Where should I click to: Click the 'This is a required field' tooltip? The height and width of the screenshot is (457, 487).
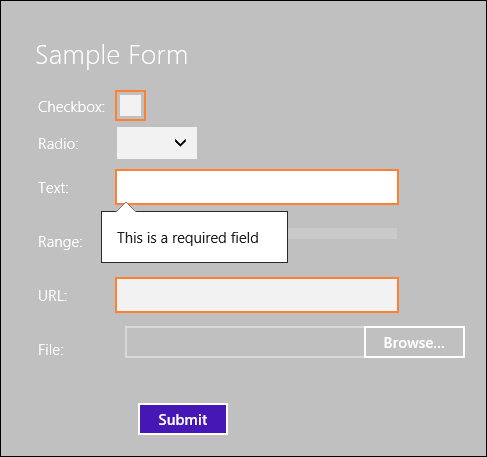click(194, 237)
